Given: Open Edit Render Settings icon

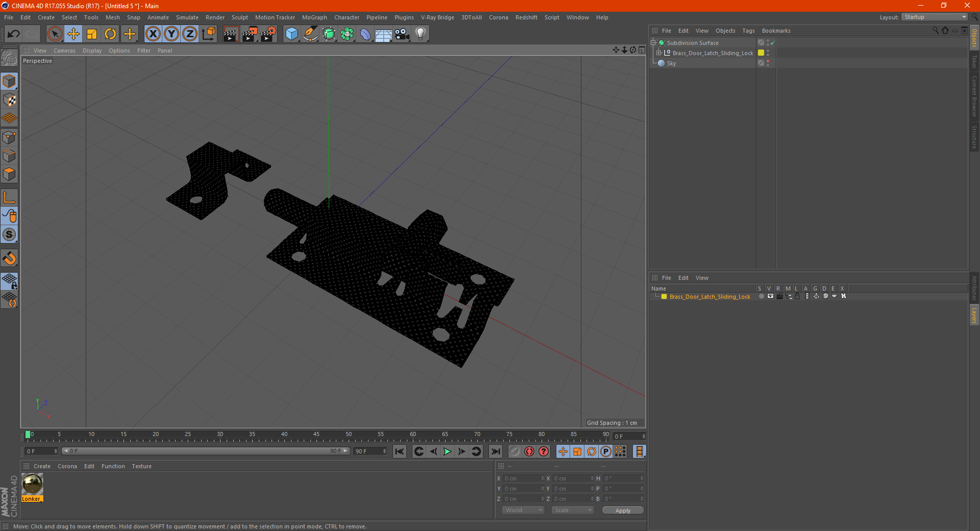Looking at the screenshot, I should click(268, 34).
